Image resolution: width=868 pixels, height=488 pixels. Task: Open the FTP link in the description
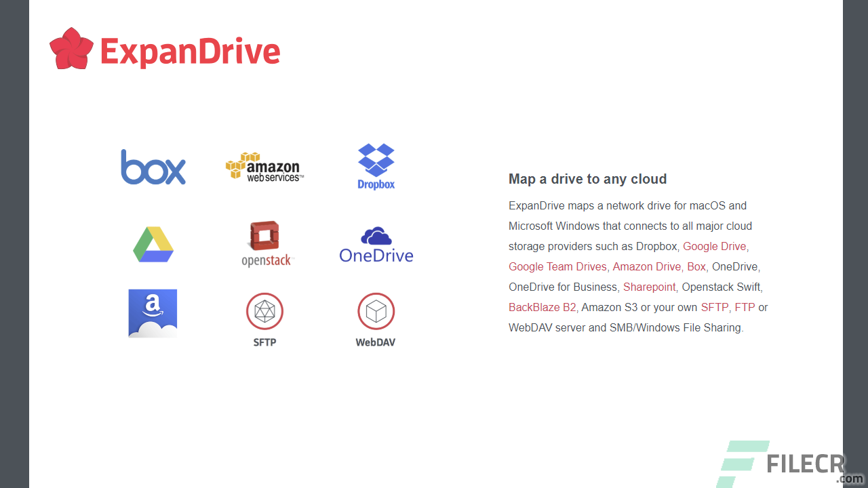point(745,308)
